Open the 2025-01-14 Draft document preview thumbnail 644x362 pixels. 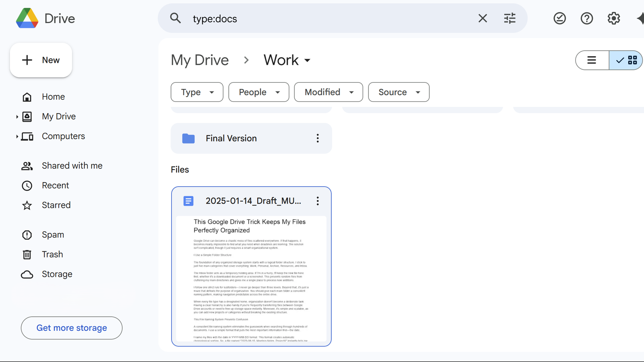[251, 278]
